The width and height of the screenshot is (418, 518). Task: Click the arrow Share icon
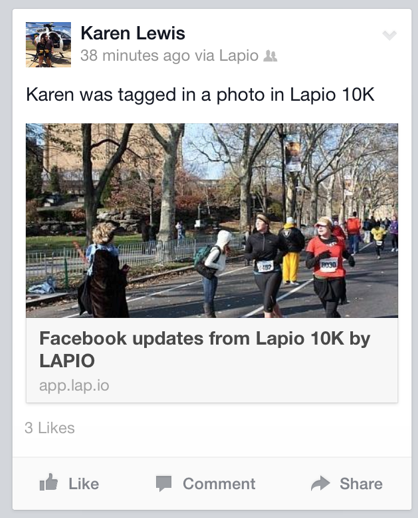320,483
